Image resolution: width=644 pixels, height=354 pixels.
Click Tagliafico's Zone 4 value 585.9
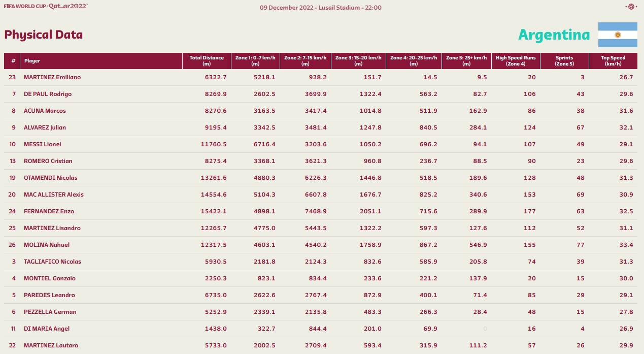(428, 262)
